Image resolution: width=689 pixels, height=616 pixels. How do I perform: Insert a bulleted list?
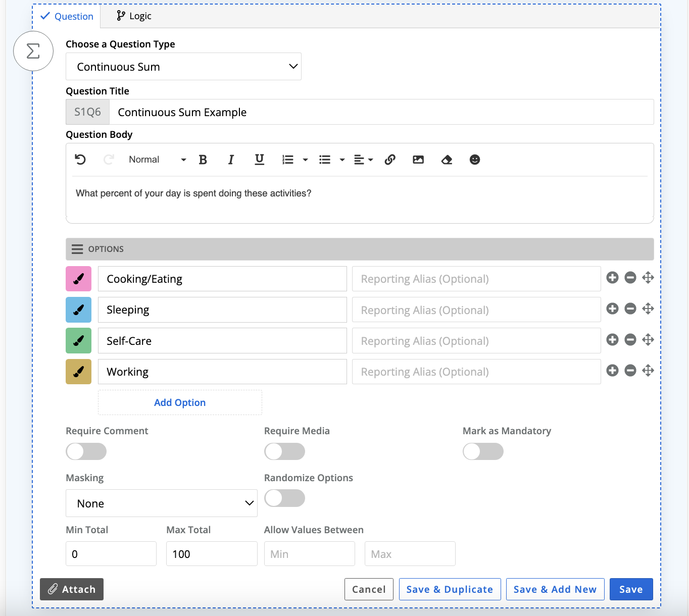pyautogui.click(x=325, y=160)
